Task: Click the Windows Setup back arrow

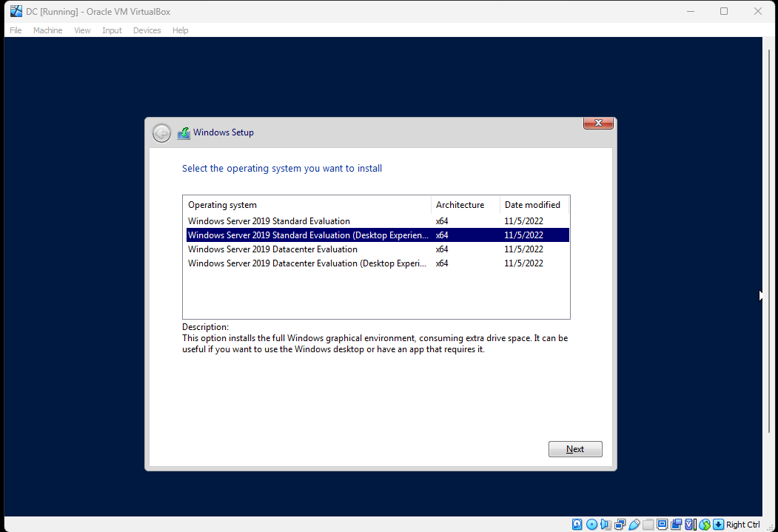Action: (x=162, y=133)
